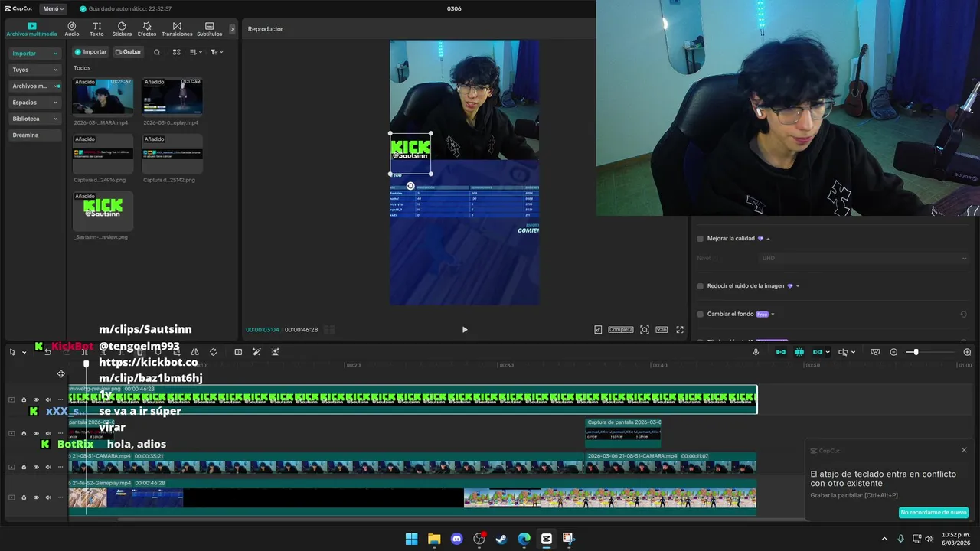Open the media filter dropdown
The height and width of the screenshot is (551, 980).
point(217,52)
